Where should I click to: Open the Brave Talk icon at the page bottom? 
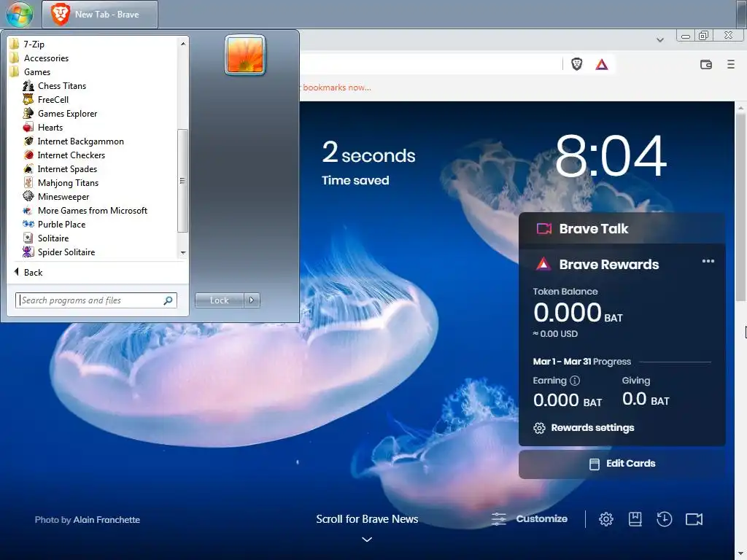(x=694, y=519)
